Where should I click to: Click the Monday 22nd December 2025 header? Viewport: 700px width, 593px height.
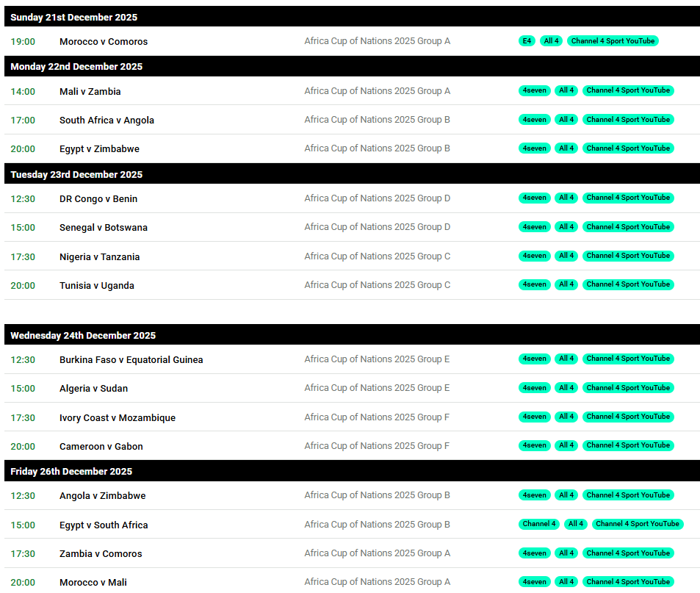tap(353, 66)
